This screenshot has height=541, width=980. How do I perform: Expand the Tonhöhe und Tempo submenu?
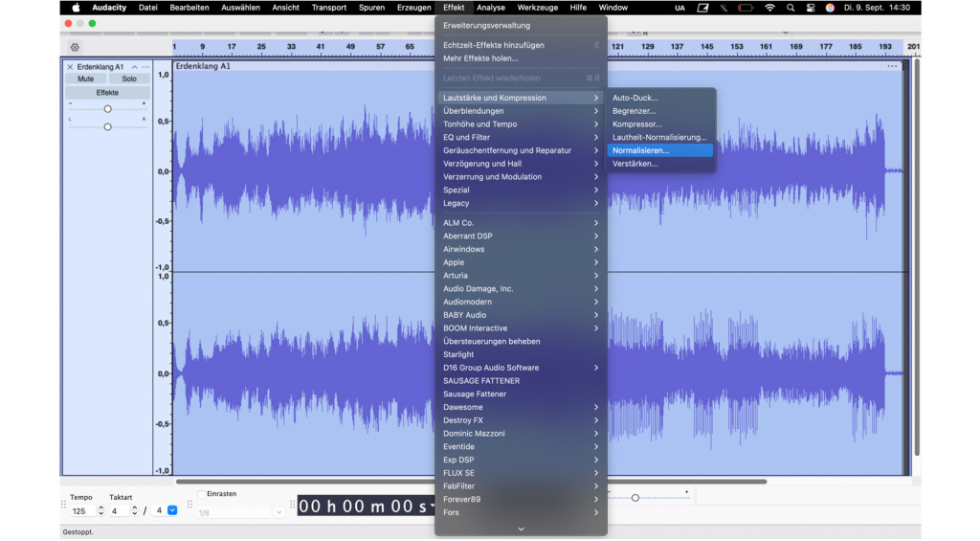(520, 124)
